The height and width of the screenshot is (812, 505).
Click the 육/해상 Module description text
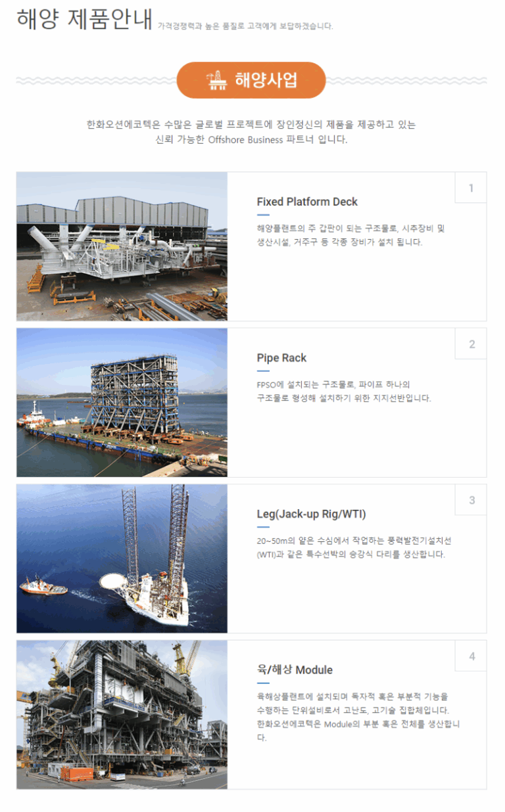356,716
